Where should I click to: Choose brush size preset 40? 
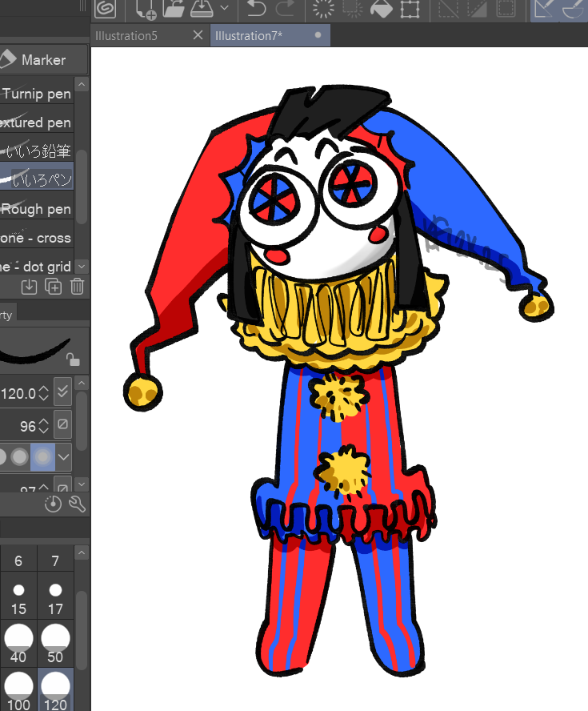pyautogui.click(x=18, y=644)
